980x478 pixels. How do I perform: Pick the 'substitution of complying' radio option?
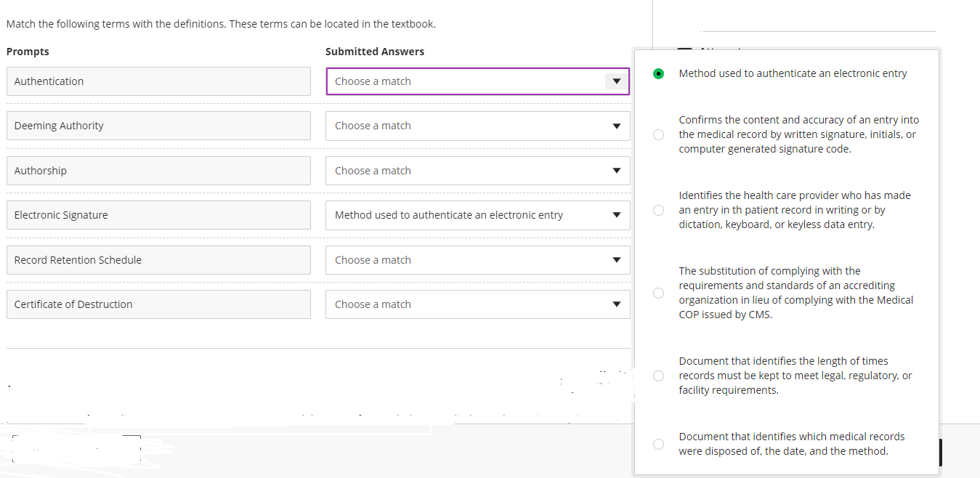click(x=658, y=293)
